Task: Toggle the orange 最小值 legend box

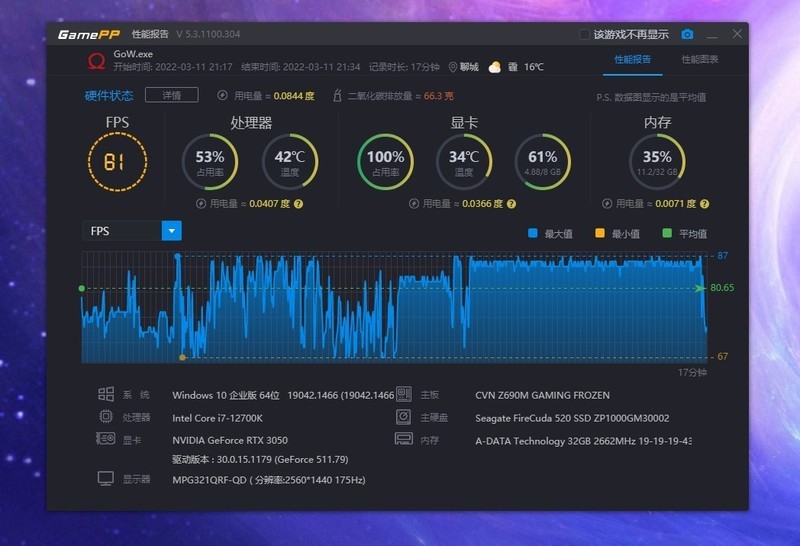Action: pyautogui.click(x=599, y=233)
